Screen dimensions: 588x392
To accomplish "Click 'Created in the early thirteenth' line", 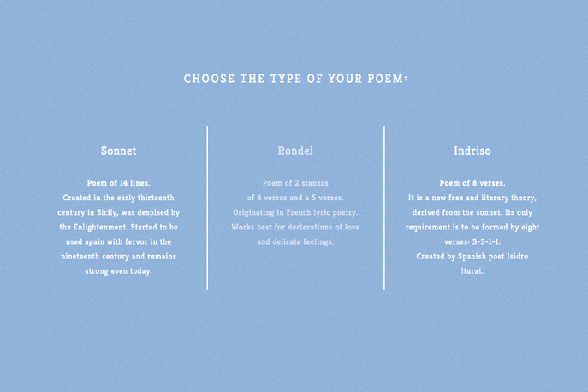I will (x=118, y=198).
